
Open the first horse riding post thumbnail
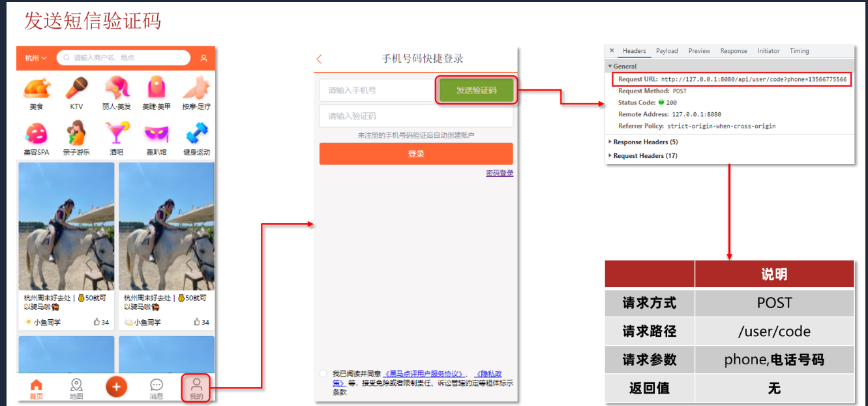coord(67,226)
